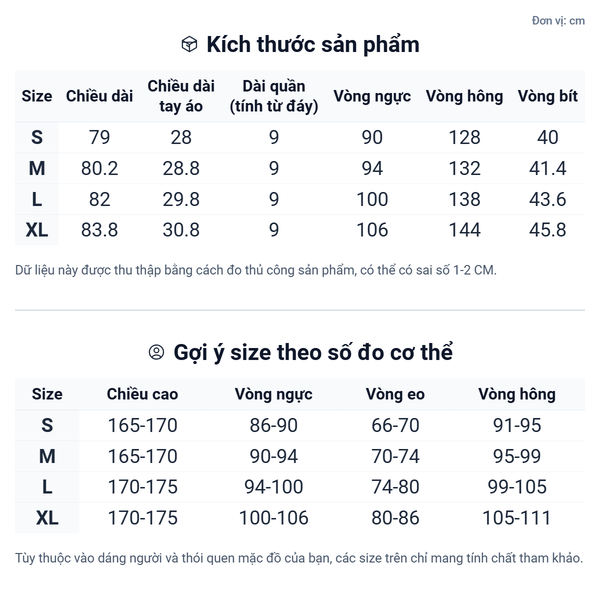Click the bottom reference-only disclaimer note
The image size is (600, 600).
point(299,558)
